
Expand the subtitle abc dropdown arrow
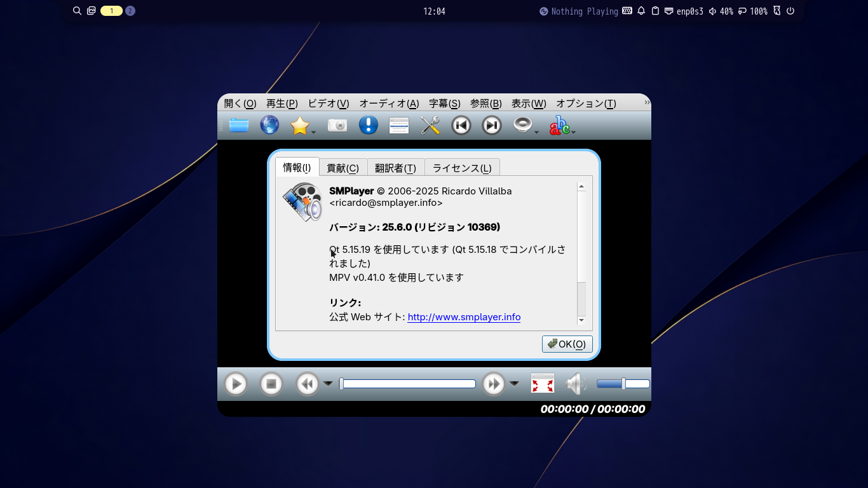click(x=573, y=132)
